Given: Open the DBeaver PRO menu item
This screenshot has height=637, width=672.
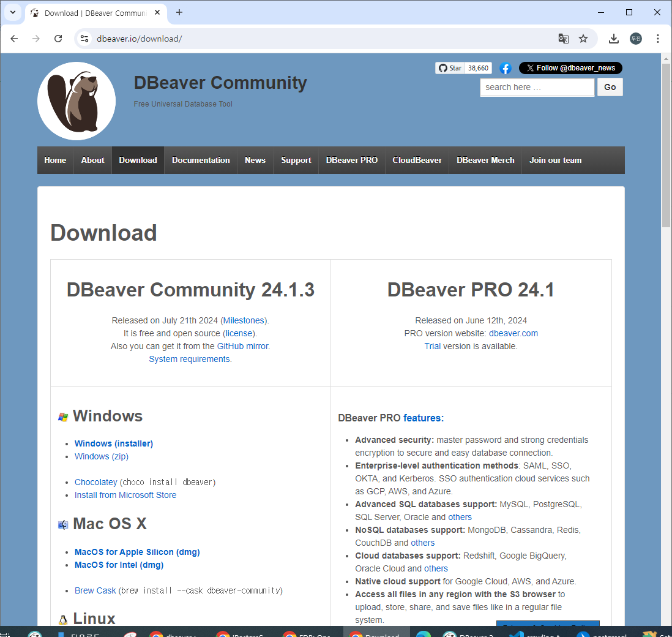Looking at the screenshot, I should point(352,160).
